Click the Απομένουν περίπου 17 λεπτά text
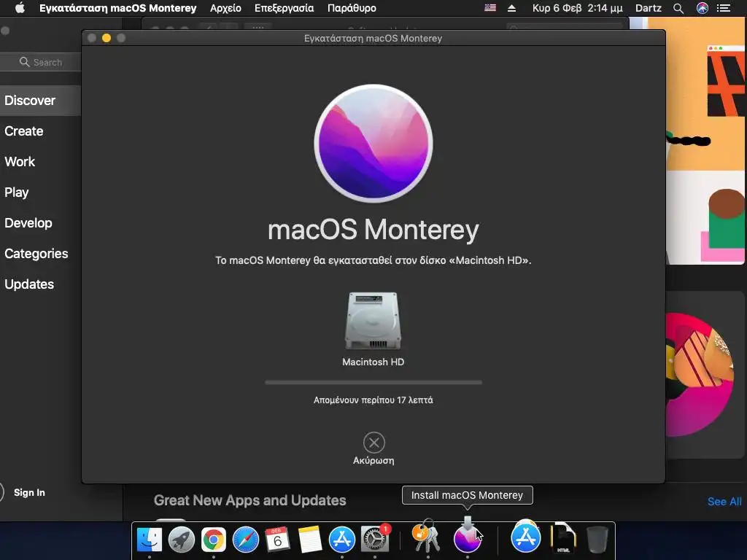Viewport: 747px width, 560px height. pyautogui.click(x=373, y=400)
